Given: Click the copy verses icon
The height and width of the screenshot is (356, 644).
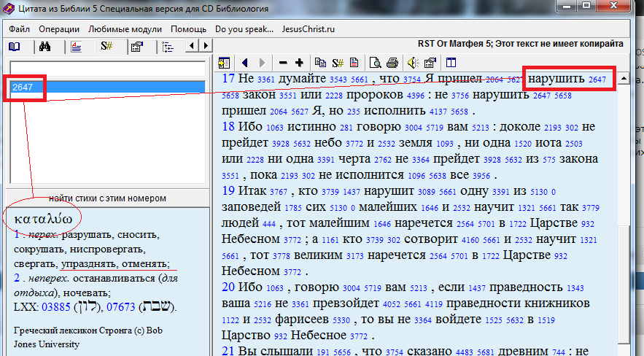Looking at the screenshot, I should pyautogui.click(x=320, y=63).
